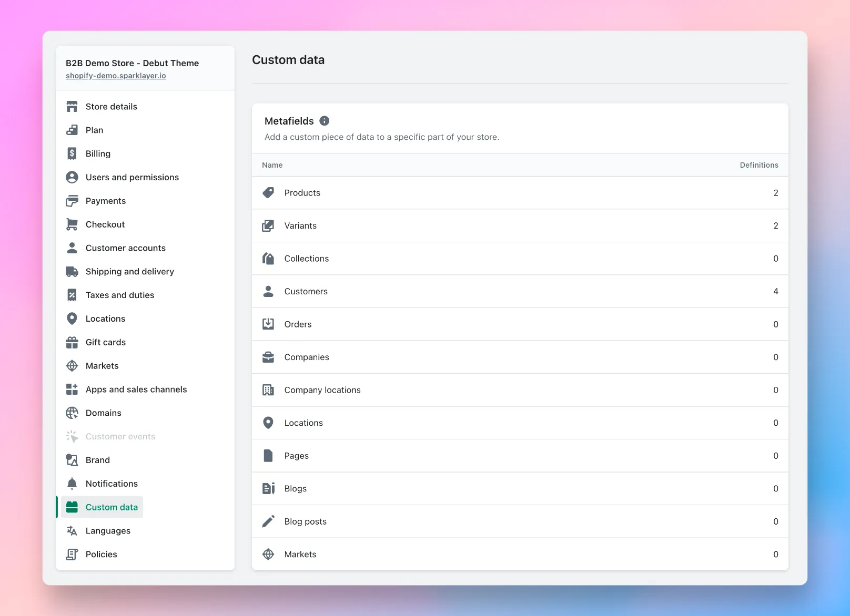
Task: Click the Products tag icon
Action: click(268, 193)
